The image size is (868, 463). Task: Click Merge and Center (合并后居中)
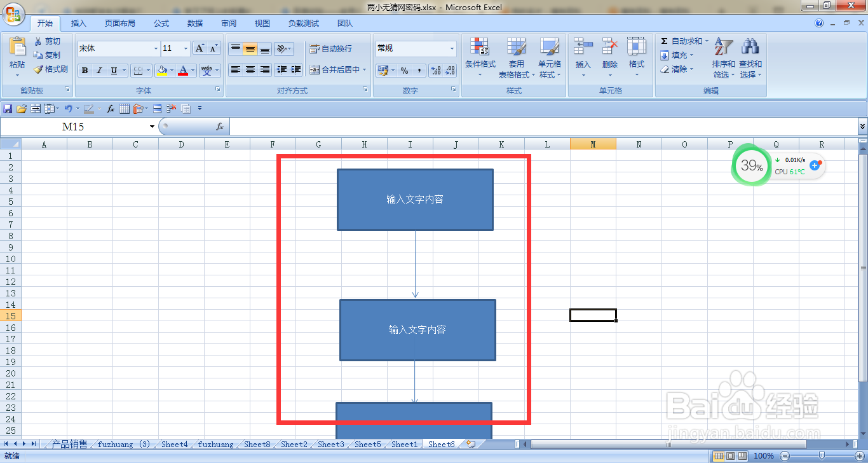335,70
